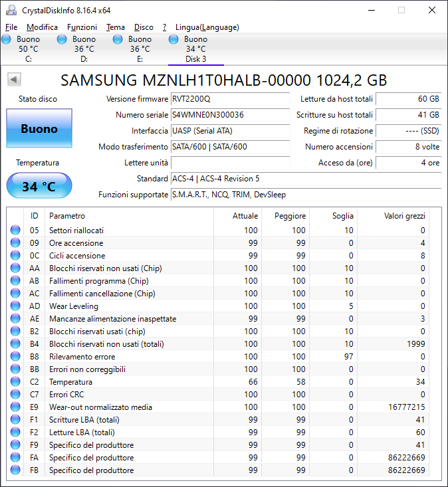Maximize the CrystalDiskInfo window
The height and width of the screenshot is (487, 448).
(x=401, y=10)
